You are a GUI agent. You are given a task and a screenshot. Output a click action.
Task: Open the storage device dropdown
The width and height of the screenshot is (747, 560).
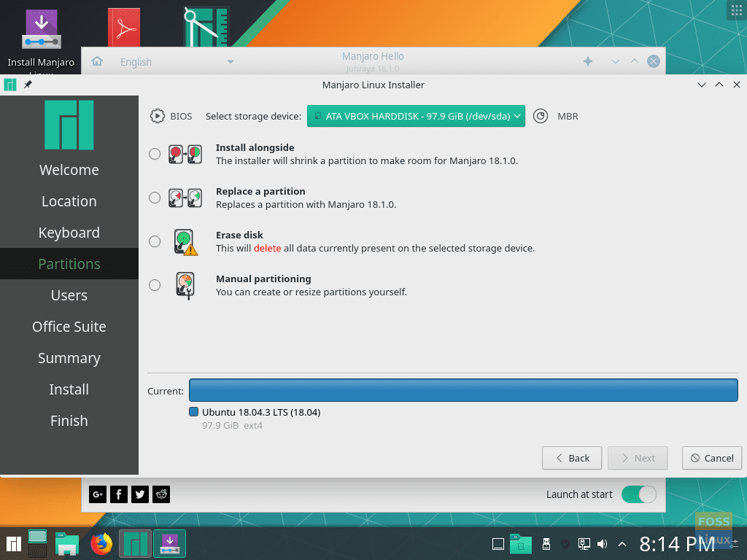416,115
